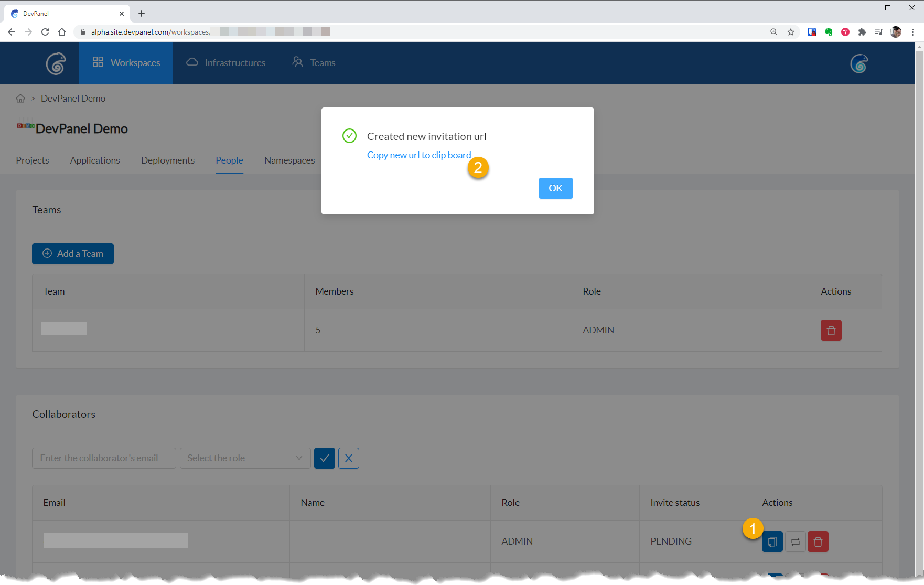The image size is (924, 585).
Task: Open the Select the role dropdown
Action: click(x=245, y=458)
